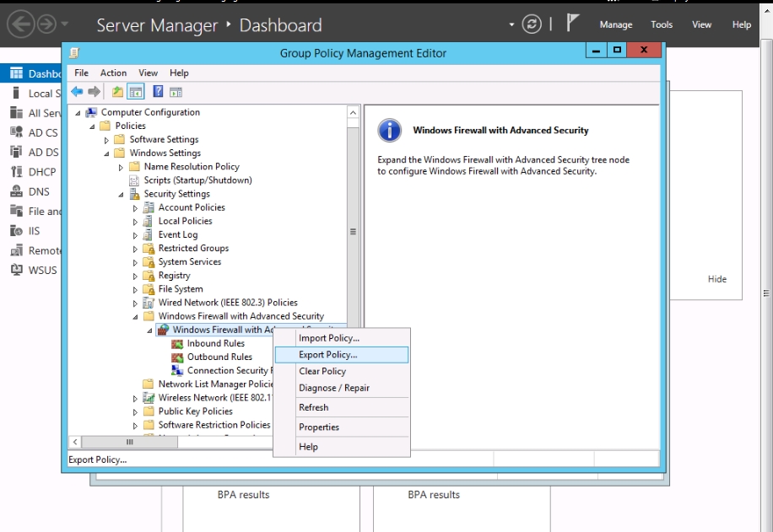Screen dimensions: 773x532
Task: Open Server Manager notifications flag
Action: (x=572, y=24)
